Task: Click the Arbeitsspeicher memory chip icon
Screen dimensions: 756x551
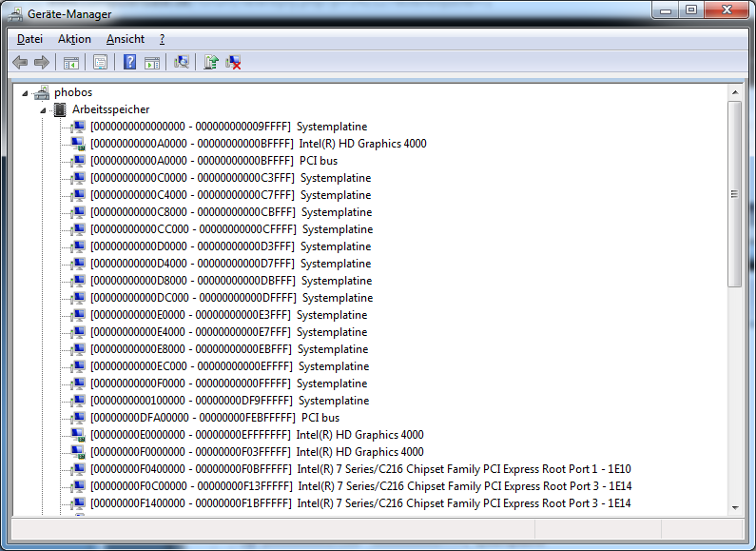Action: (x=60, y=109)
